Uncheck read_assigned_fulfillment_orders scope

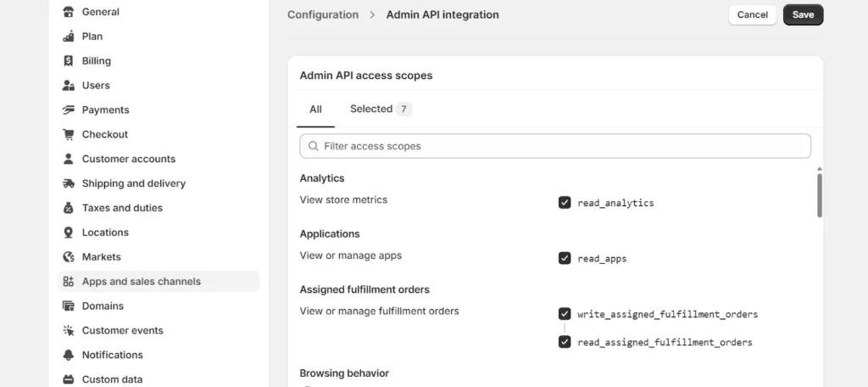coord(565,342)
